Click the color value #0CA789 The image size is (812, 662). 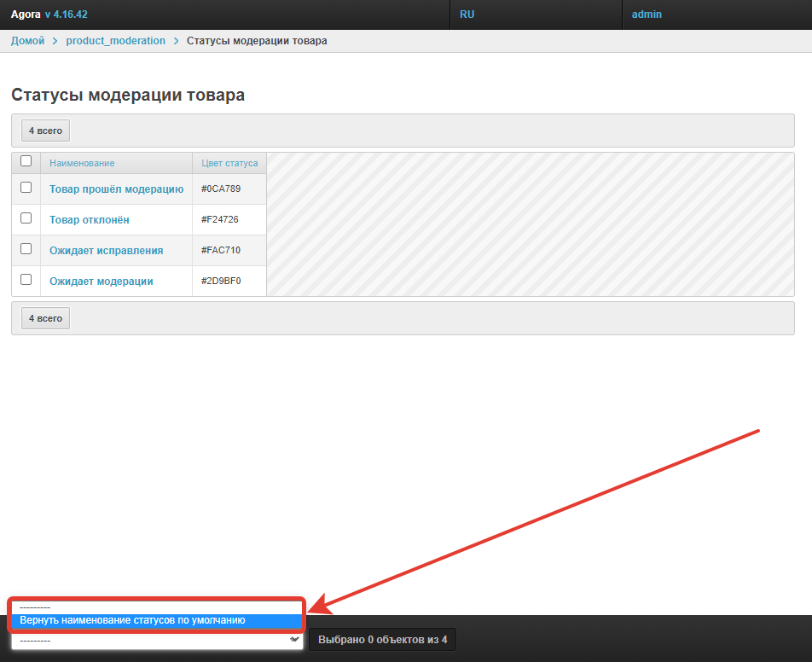point(221,189)
